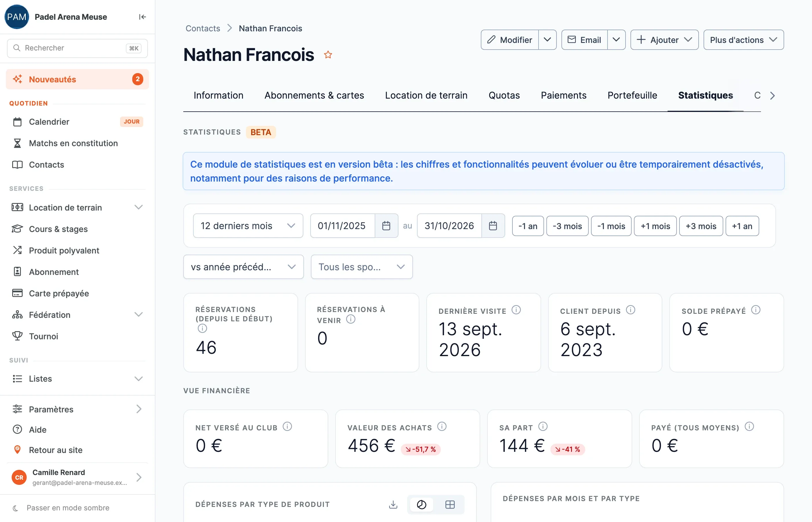Click the -1 an period shortcut
The image size is (812, 522).
[528, 226]
